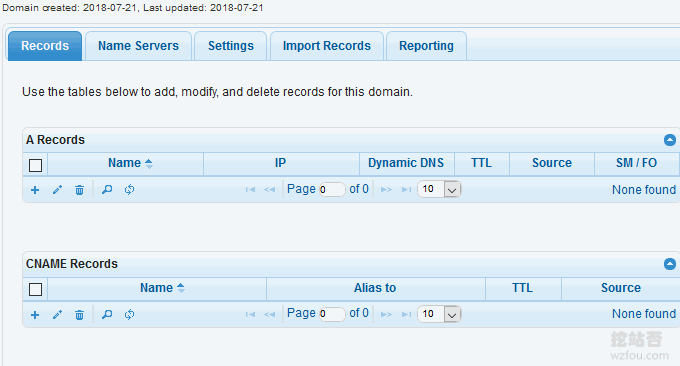Go to last page of A Records
The width and height of the screenshot is (680, 366).
pos(406,190)
